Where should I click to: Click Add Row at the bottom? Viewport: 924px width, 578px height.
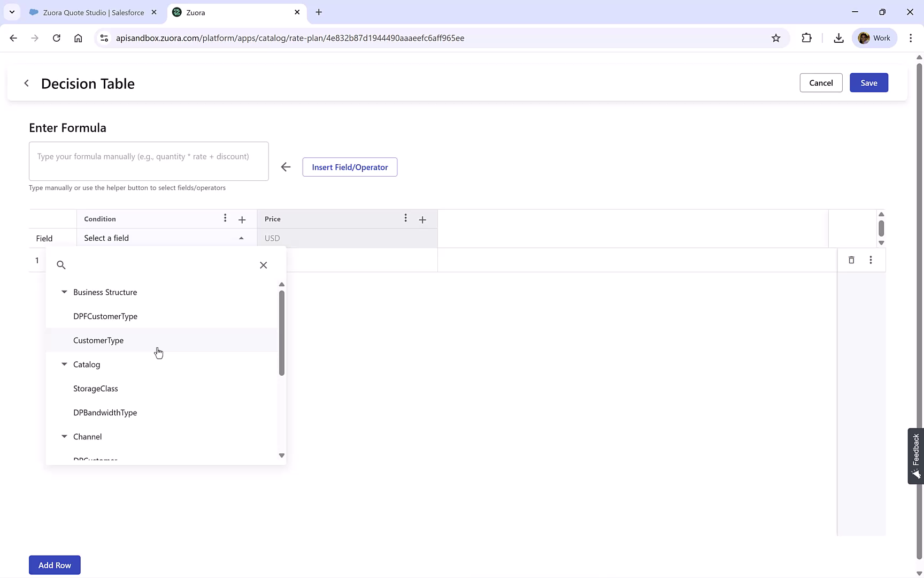[55, 565]
